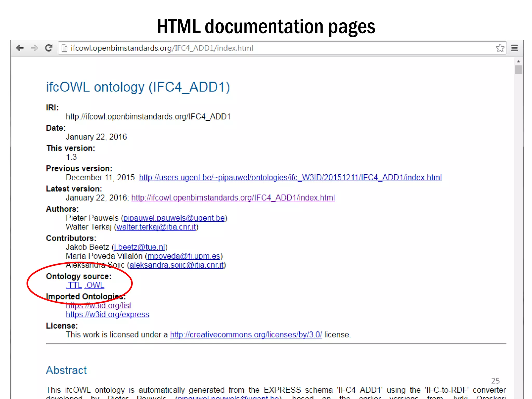This screenshot has width=532, height=399.
Task: Click the page icon in address bar
Action: pyautogui.click(x=64, y=48)
